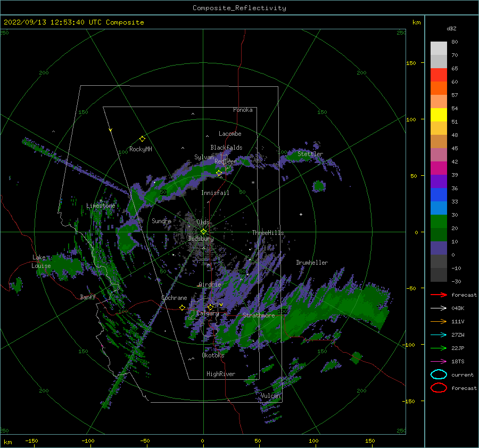Screen dimensions: 479x448
Task: Click the white 04DK arrow icon
Action: click(x=439, y=308)
